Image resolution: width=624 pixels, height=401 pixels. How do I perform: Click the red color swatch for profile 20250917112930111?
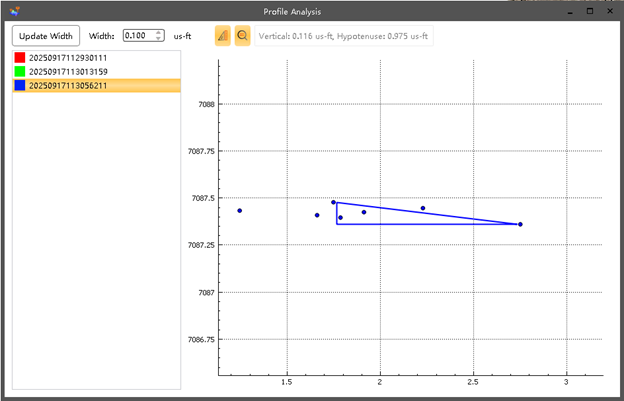pyautogui.click(x=20, y=58)
